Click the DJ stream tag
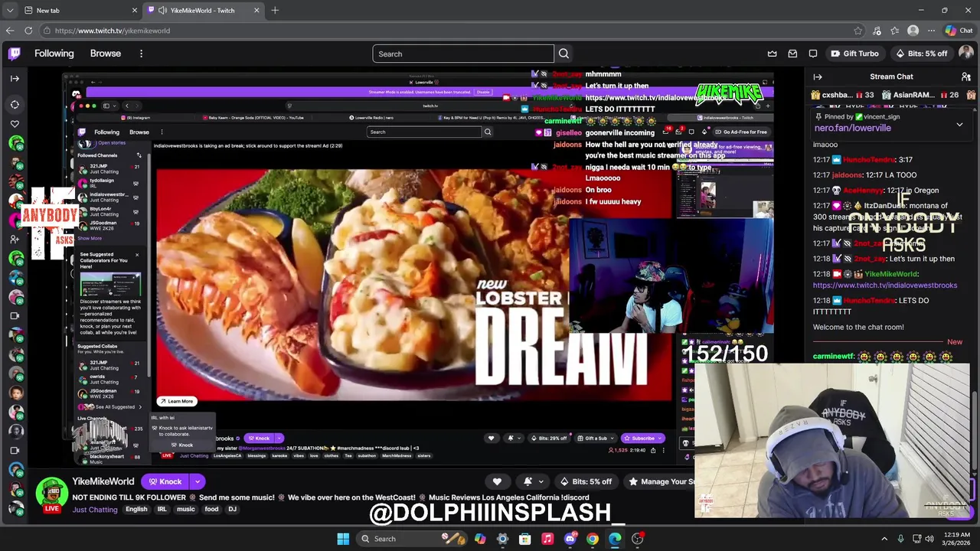Viewport: 980px width, 551px height. [x=232, y=509]
